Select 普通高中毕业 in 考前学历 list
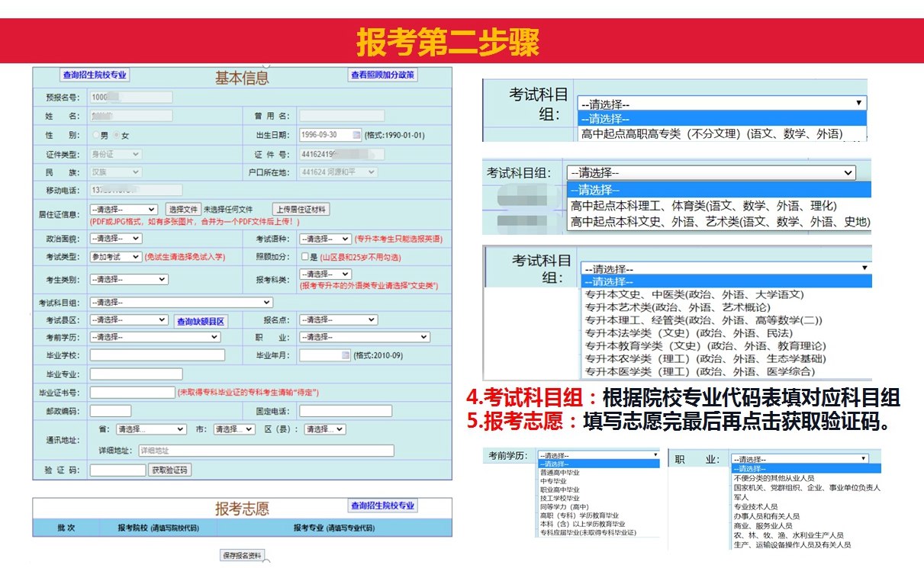 tap(559, 473)
